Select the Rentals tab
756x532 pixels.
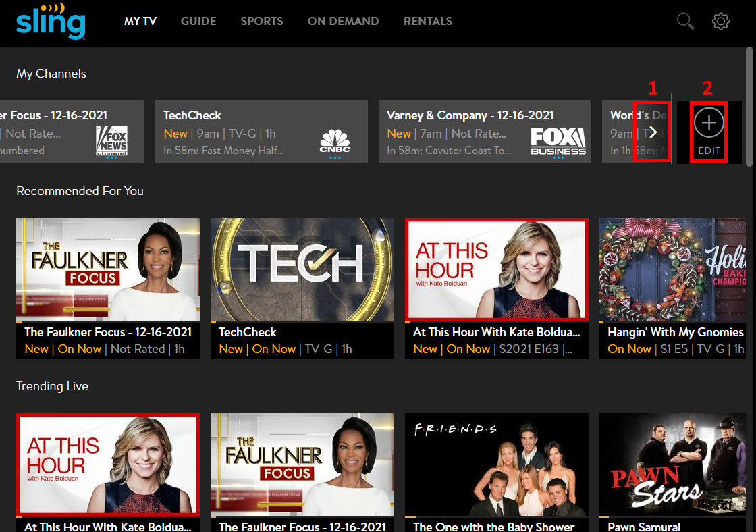[x=428, y=21]
